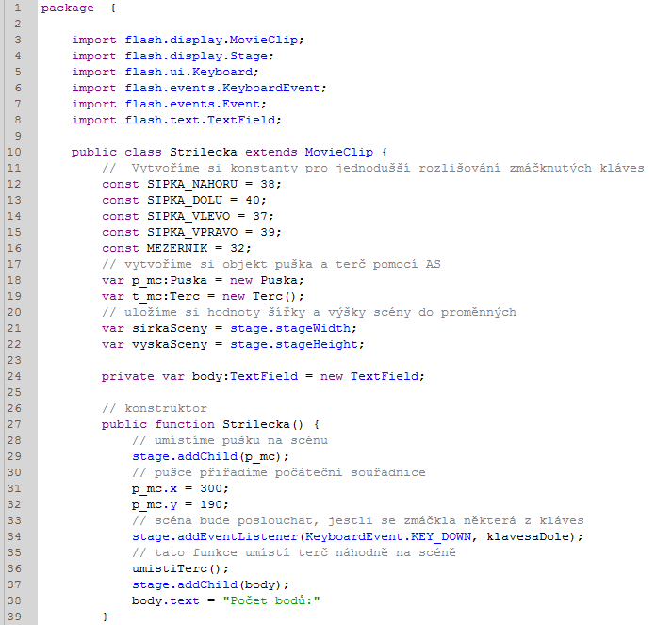
Task: Click "public function" on line 27
Action: (158, 425)
